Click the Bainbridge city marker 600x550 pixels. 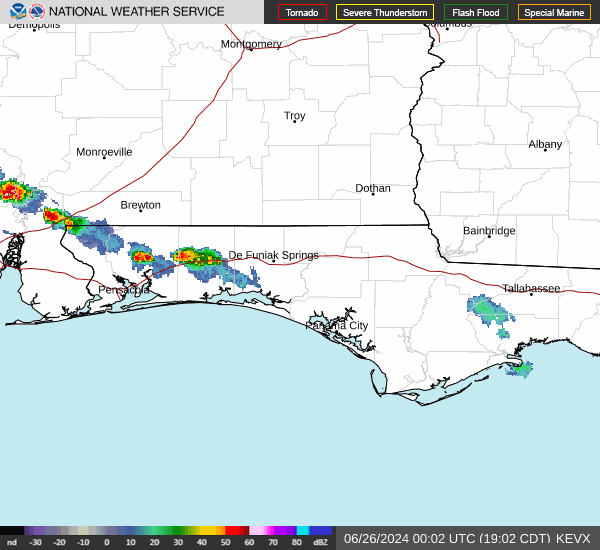click(489, 237)
